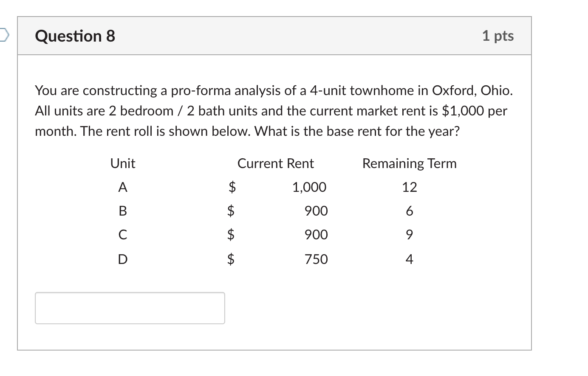Image resolution: width=588 pixels, height=376 pixels.
Task: Select Unit D row label
Action: pos(122,259)
